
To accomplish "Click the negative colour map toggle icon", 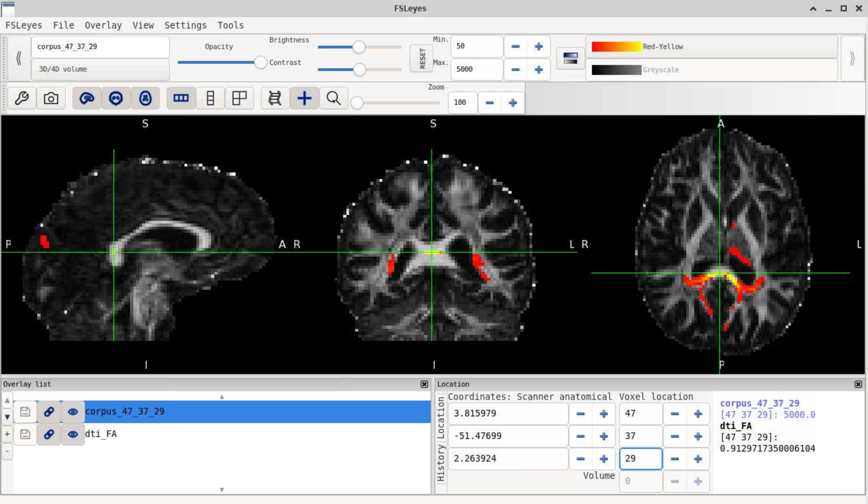I will (x=570, y=58).
